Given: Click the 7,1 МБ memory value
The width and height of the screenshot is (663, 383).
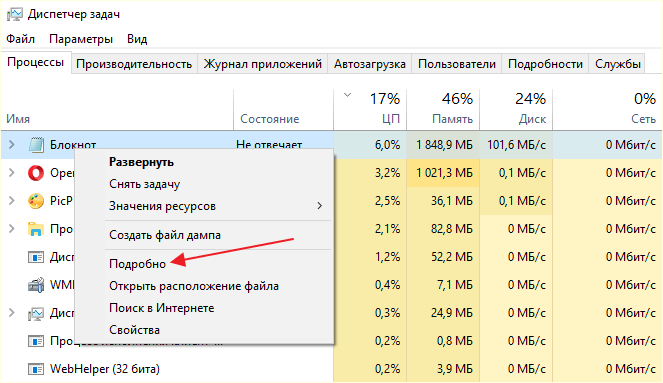Looking at the screenshot, I should pos(455,285).
